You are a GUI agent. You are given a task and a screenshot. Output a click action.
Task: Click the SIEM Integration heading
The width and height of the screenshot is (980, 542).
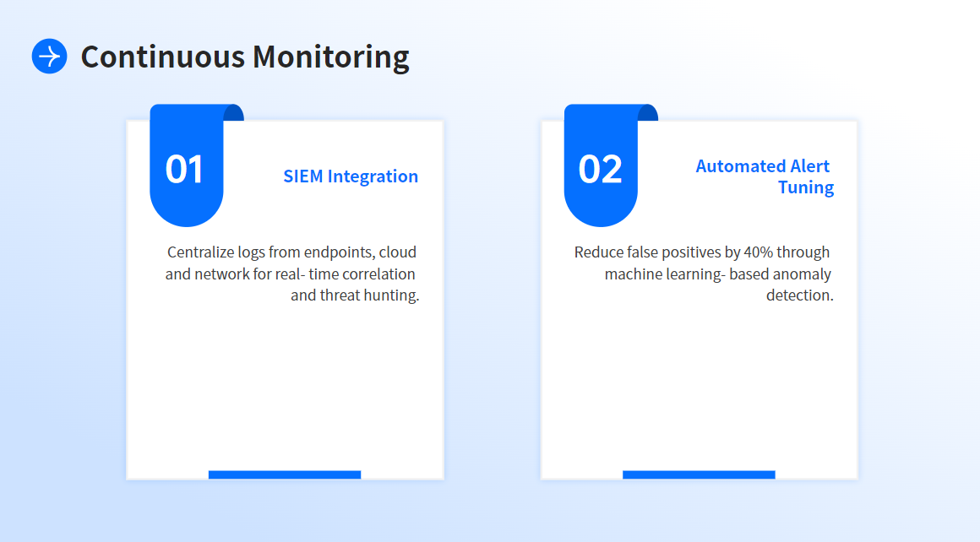(351, 176)
